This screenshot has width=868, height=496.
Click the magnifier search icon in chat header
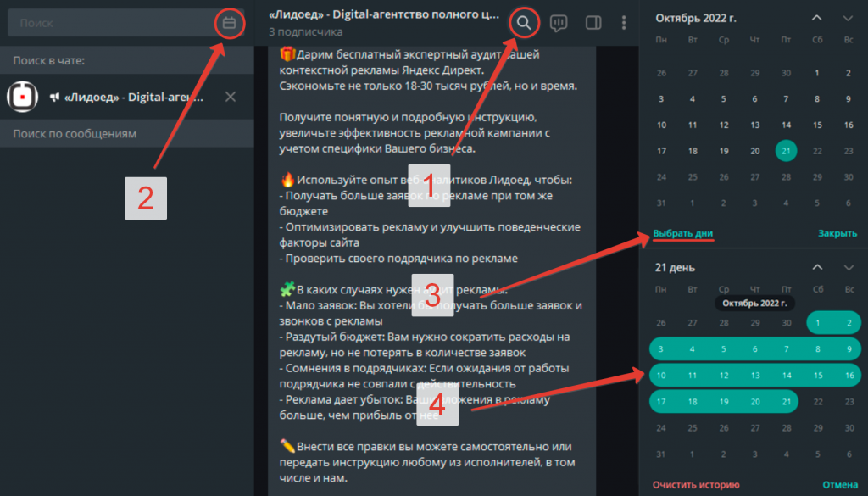point(525,24)
